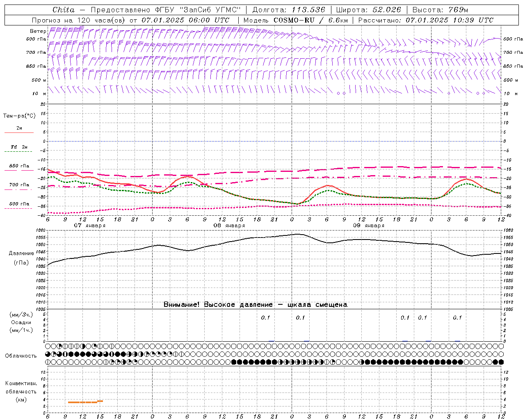
Task: Click the "Широта: 52.026" header field
Action: coord(368,10)
